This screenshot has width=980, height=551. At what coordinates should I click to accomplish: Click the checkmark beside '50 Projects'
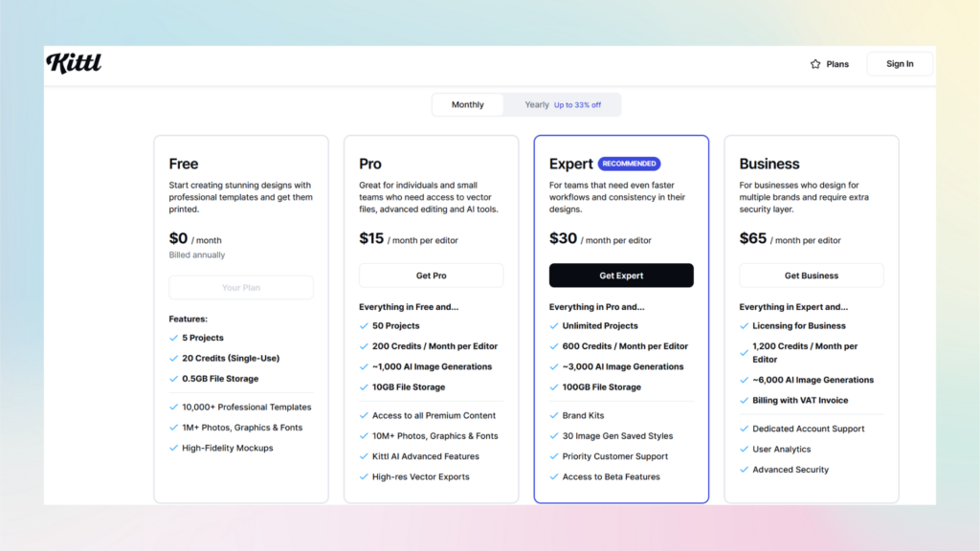[x=364, y=326]
